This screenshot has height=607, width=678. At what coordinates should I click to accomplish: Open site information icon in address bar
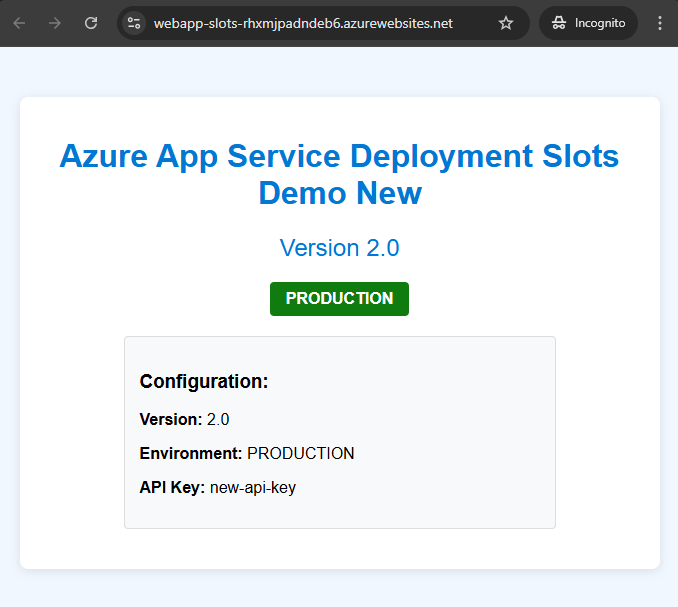pos(134,23)
